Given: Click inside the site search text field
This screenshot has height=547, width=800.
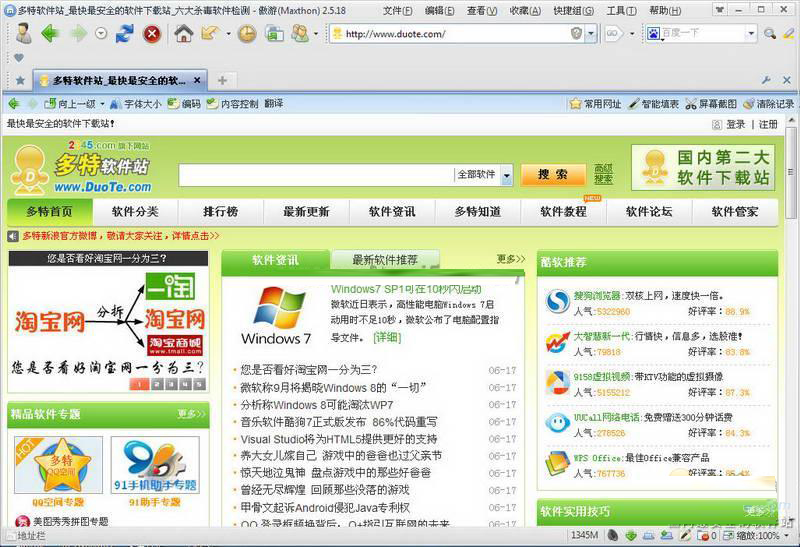Looking at the screenshot, I should (316, 175).
